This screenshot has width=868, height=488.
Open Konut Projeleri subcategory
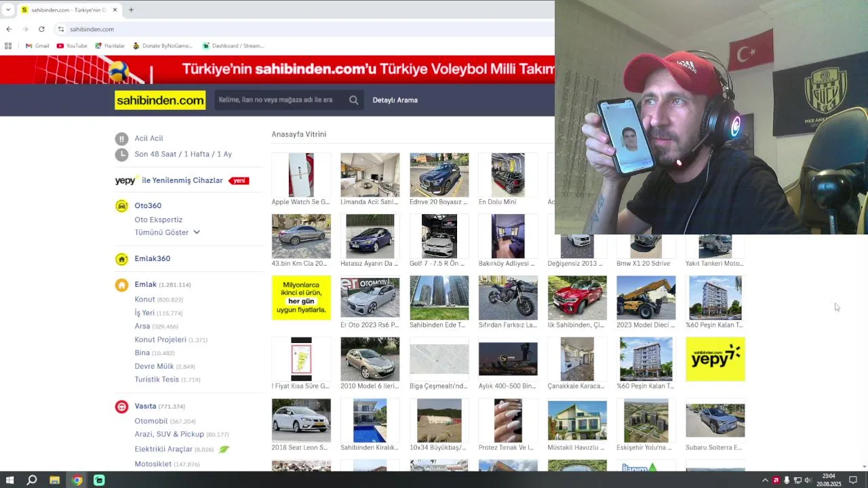pyautogui.click(x=160, y=340)
